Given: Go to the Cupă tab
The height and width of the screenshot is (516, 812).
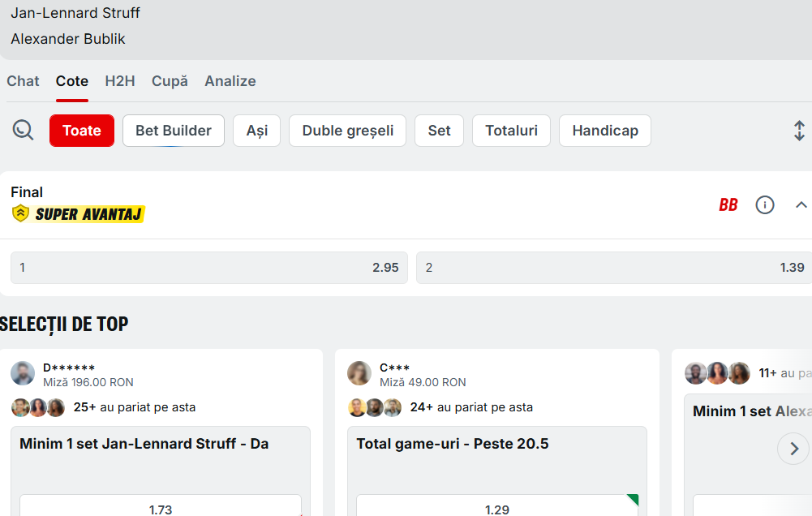Looking at the screenshot, I should click(x=170, y=81).
